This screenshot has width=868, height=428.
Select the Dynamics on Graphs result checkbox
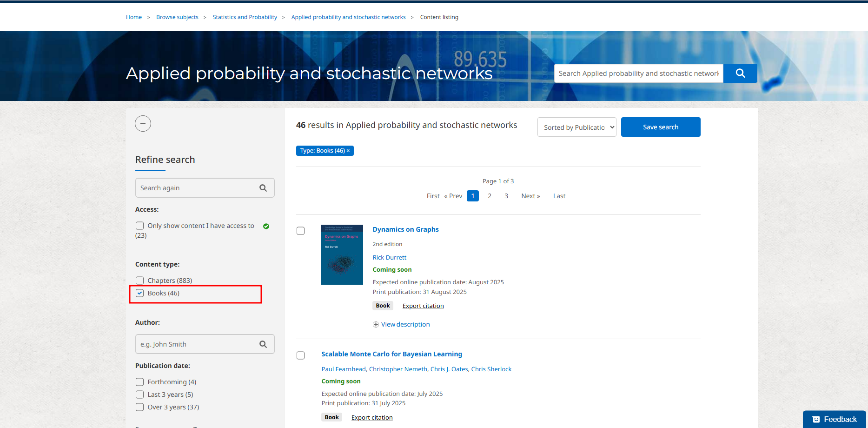[x=301, y=231]
